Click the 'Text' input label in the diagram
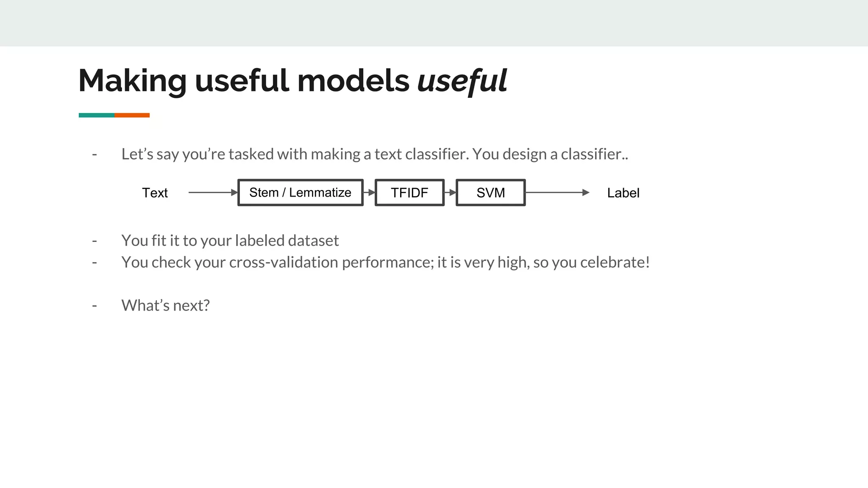The image size is (868, 488). pos(155,193)
